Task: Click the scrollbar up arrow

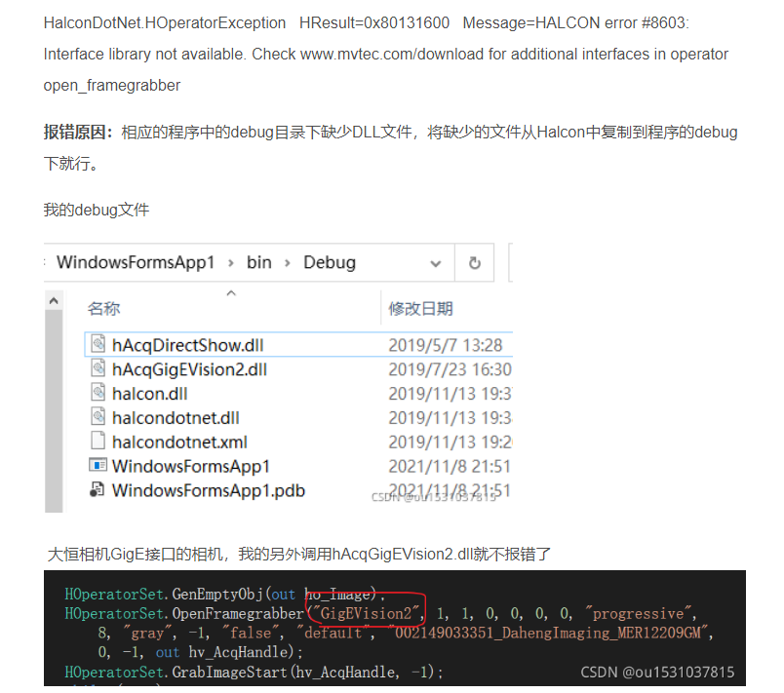Action: [x=56, y=298]
